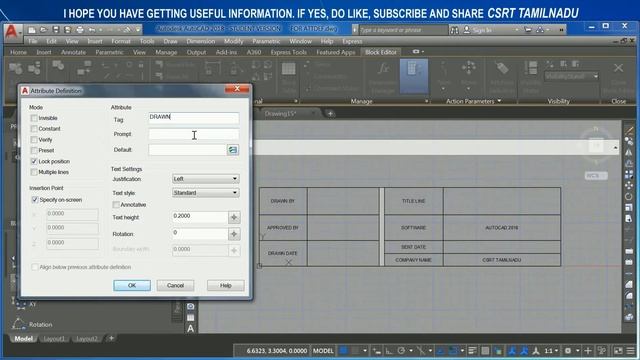This screenshot has width=640, height=360.
Task: Tick the Verify mode checkbox
Action: click(34, 140)
